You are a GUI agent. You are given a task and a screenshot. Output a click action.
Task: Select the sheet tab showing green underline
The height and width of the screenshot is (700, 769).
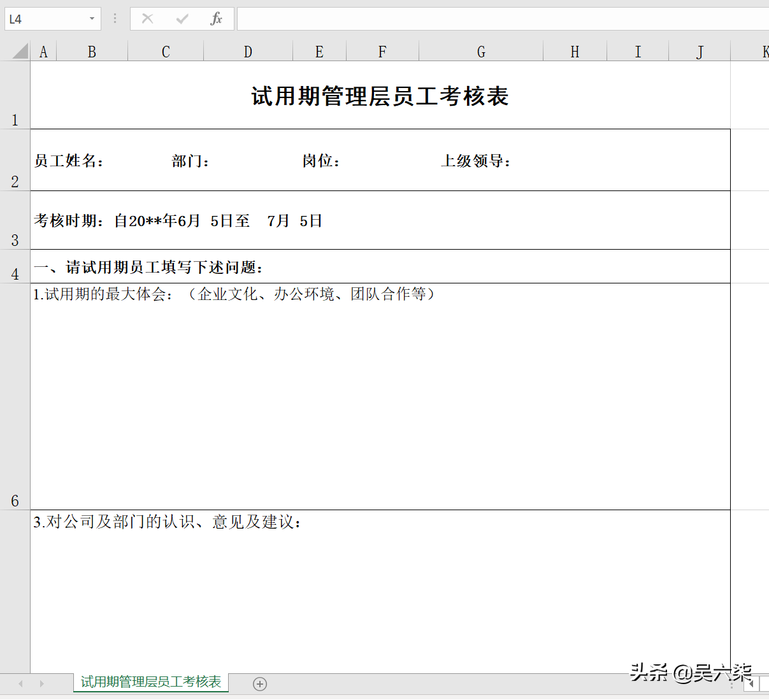coord(150,682)
